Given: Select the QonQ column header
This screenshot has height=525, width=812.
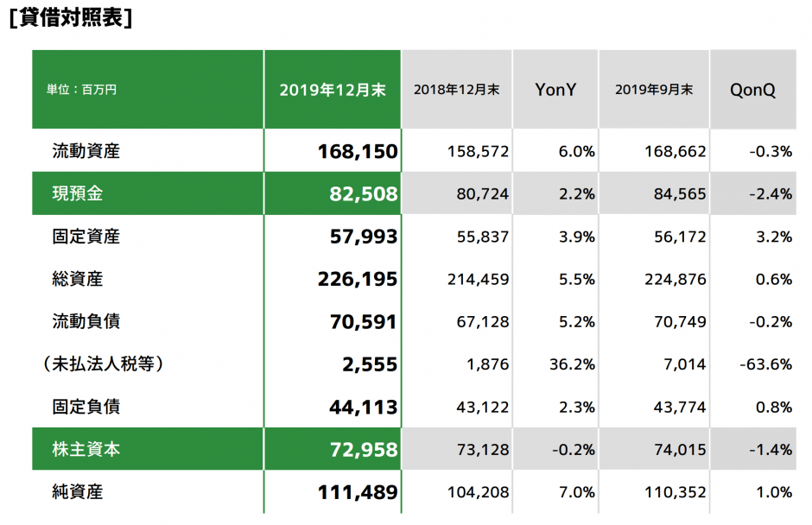Looking at the screenshot, I should 752,90.
